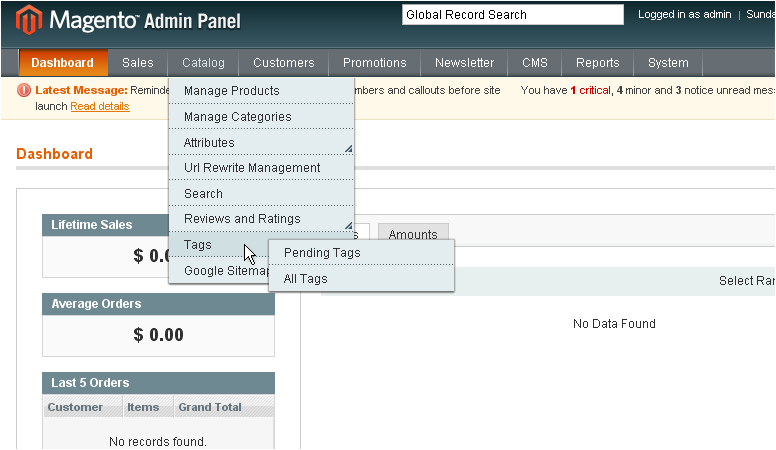
Task: Click the Grand Total column header
Action: click(224, 407)
